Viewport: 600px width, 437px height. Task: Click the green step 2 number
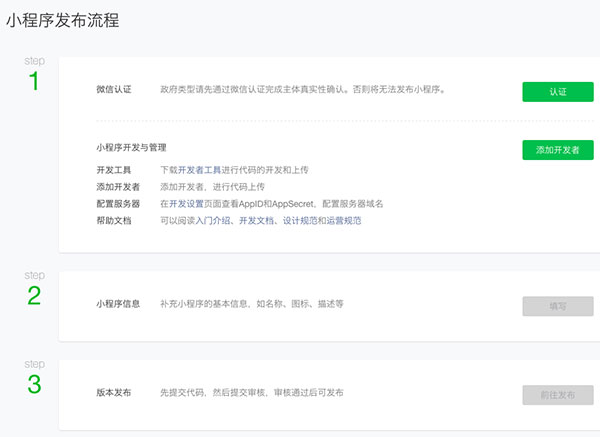34,295
